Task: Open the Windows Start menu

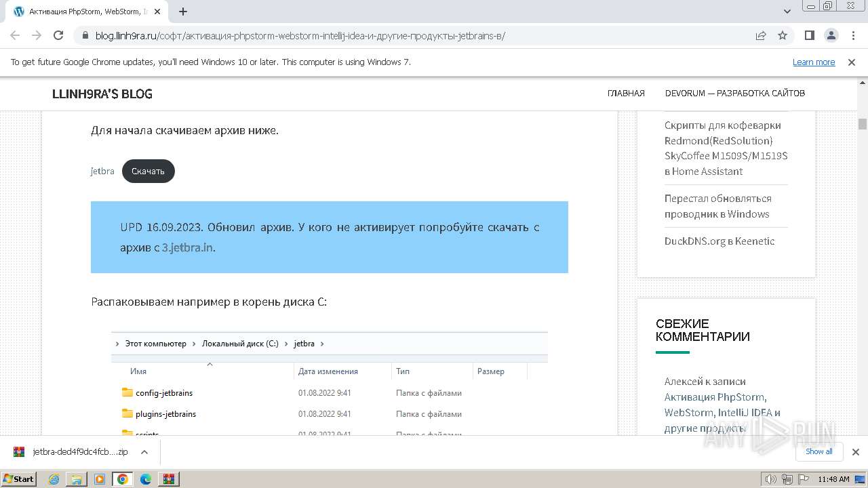Action: (x=18, y=479)
